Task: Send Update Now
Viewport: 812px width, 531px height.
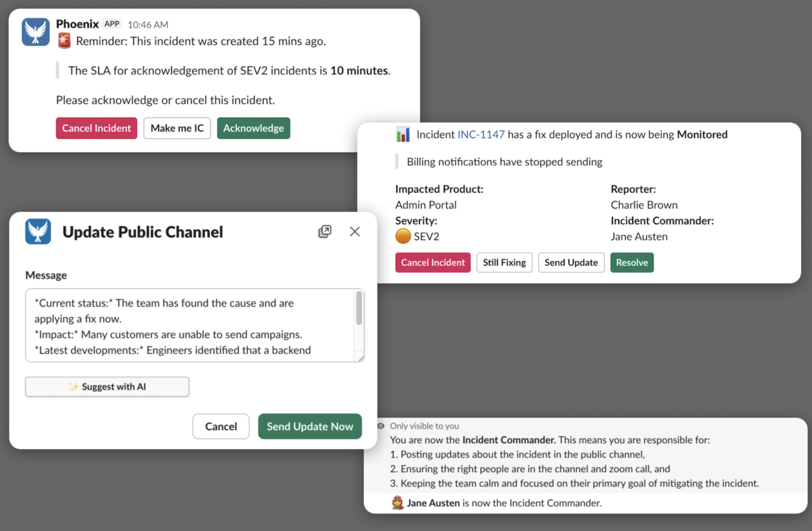Action: point(310,426)
